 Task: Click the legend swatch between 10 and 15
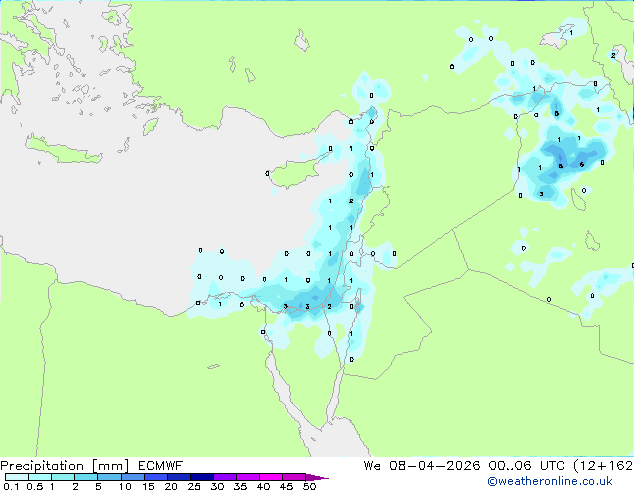[132, 477]
